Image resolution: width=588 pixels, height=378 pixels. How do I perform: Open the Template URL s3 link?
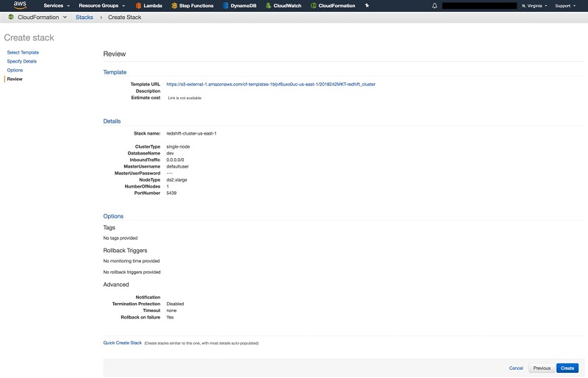coord(270,85)
